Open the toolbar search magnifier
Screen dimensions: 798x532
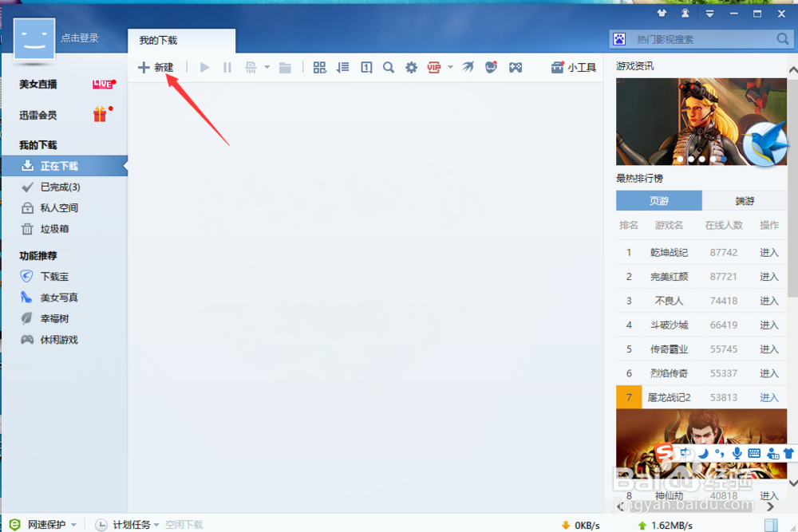(x=389, y=67)
